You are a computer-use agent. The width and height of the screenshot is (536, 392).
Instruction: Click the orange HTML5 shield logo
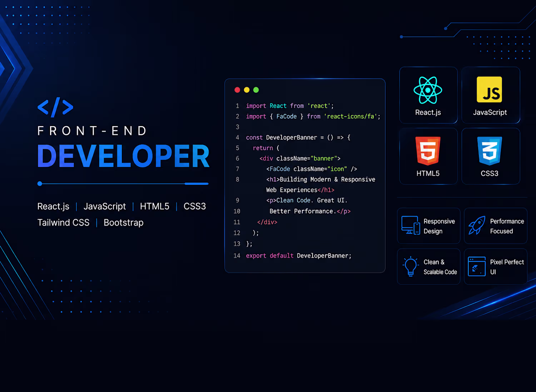[x=428, y=151]
